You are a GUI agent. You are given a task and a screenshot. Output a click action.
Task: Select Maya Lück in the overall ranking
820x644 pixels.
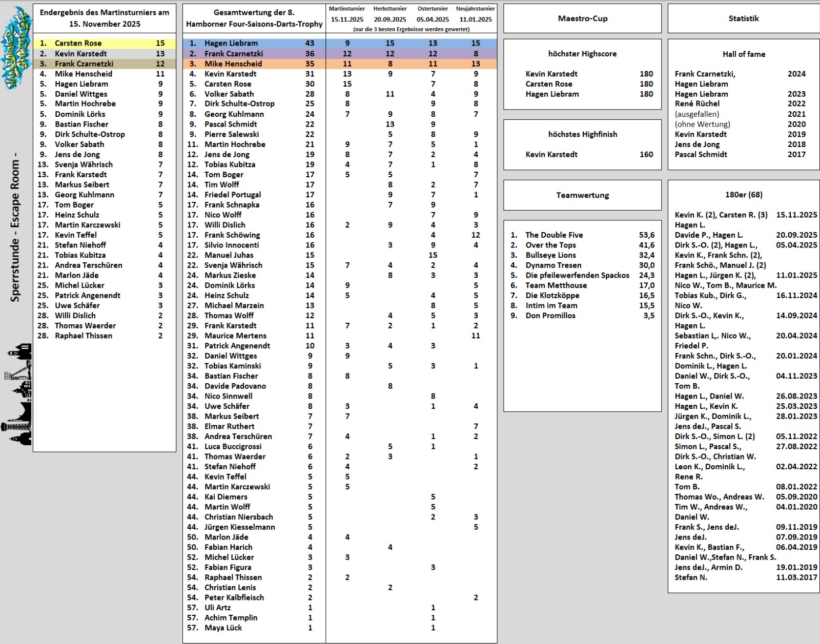tap(223, 628)
